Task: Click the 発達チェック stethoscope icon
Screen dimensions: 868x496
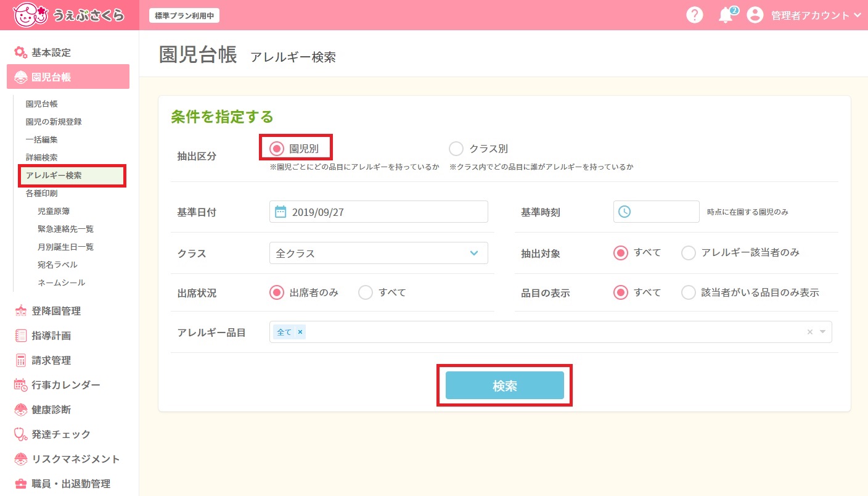Action: click(20, 434)
